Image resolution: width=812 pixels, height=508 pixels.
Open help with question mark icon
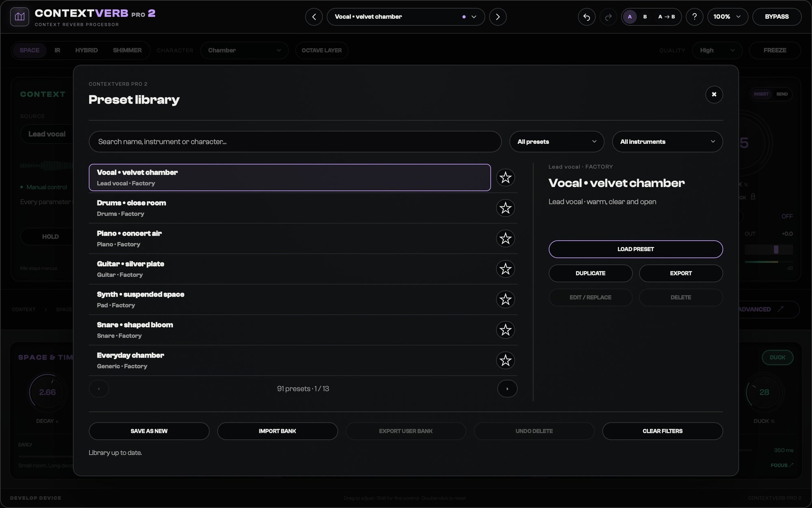tap(695, 17)
